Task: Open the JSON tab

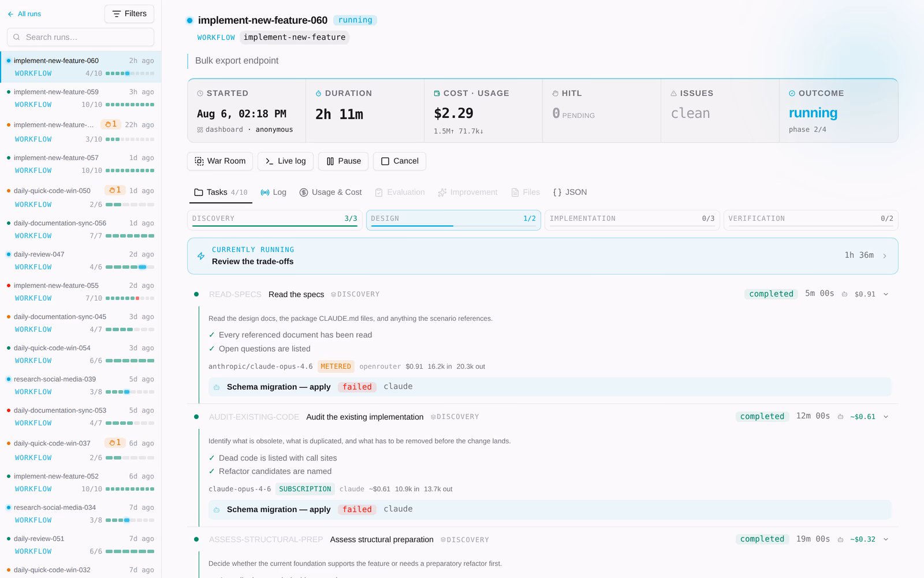Action: click(569, 192)
